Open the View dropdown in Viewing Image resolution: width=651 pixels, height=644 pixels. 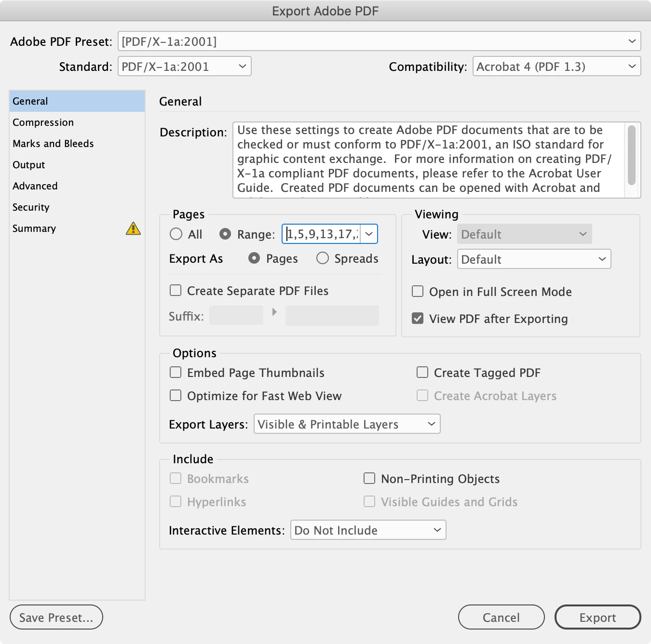(x=524, y=234)
